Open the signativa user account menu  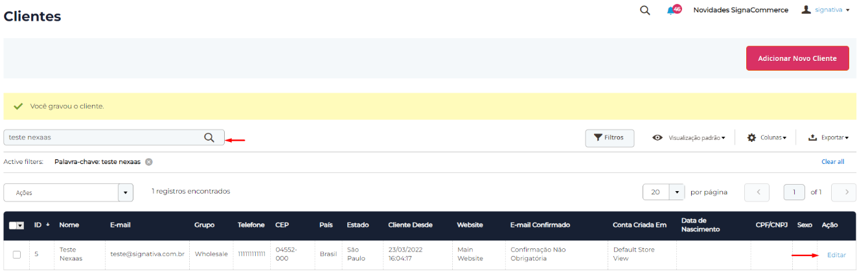pyautogui.click(x=825, y=10)
